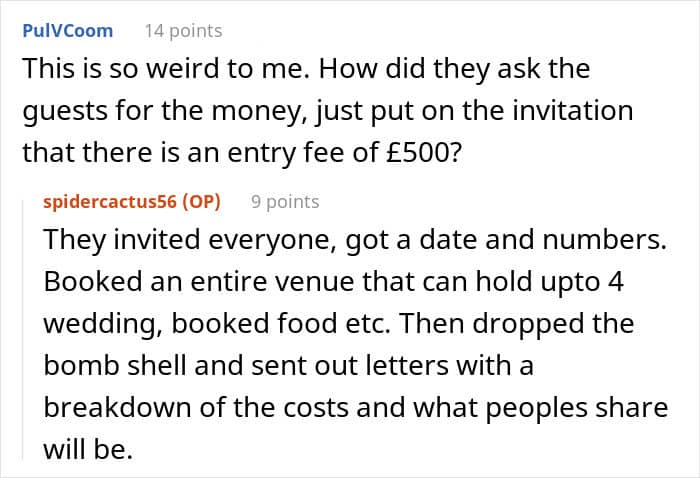Click the final words "will be."
Screen dimensions: 700x478
pos(87,449)
